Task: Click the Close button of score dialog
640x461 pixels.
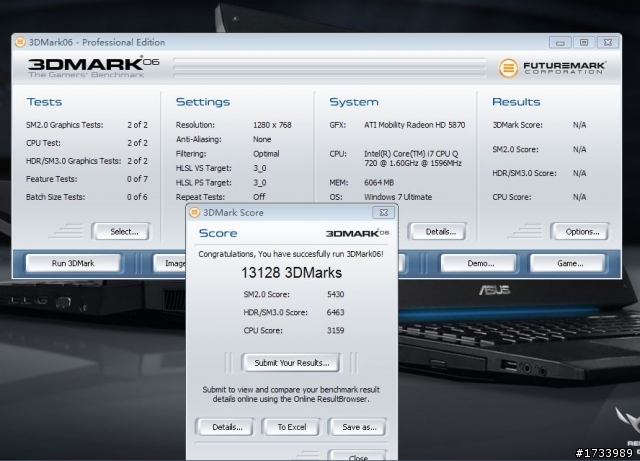Action: click(x=358, y=457)
